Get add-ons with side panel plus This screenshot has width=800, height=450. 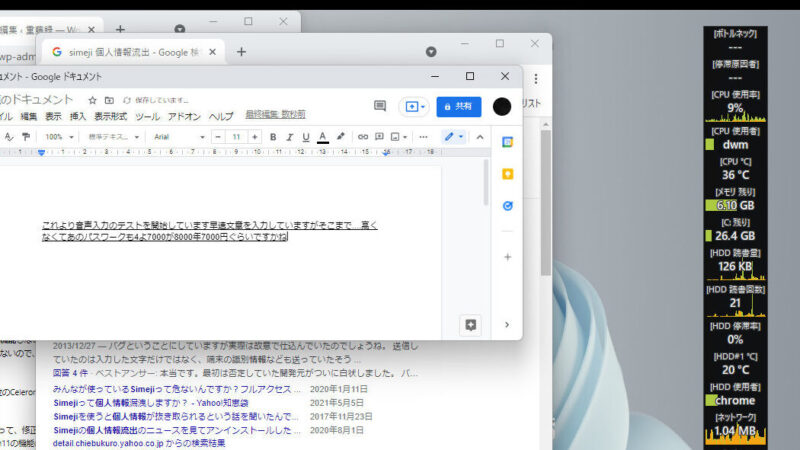pos(507,257)
